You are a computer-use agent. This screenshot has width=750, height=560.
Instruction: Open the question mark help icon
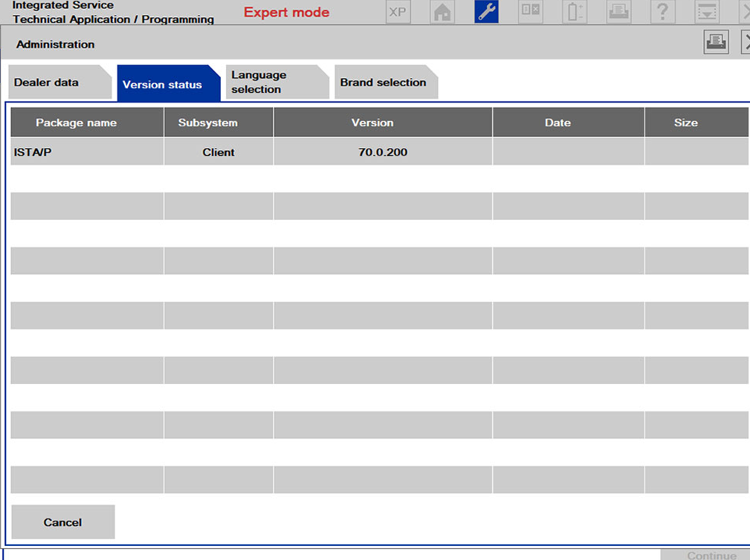coord(662,11)
